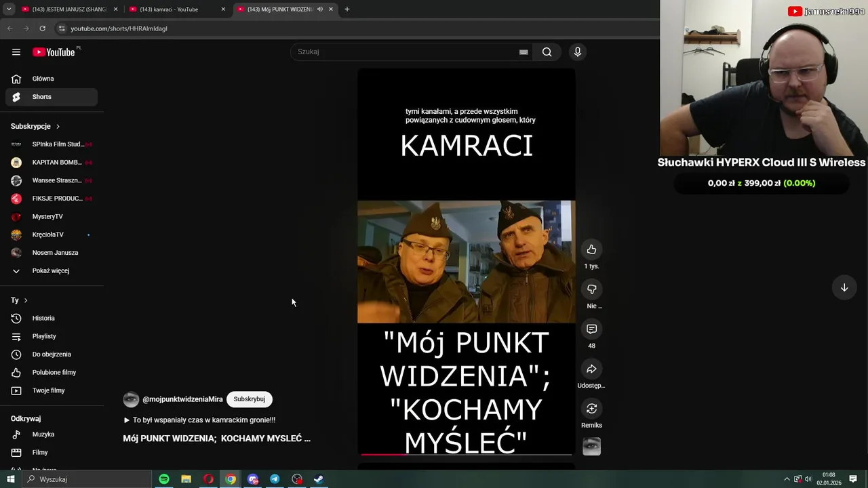Image resolution: width=868 pixels, height=488 pixels.
Task: Click the Chrome address bar URL
Action: [x=119, y=28]
